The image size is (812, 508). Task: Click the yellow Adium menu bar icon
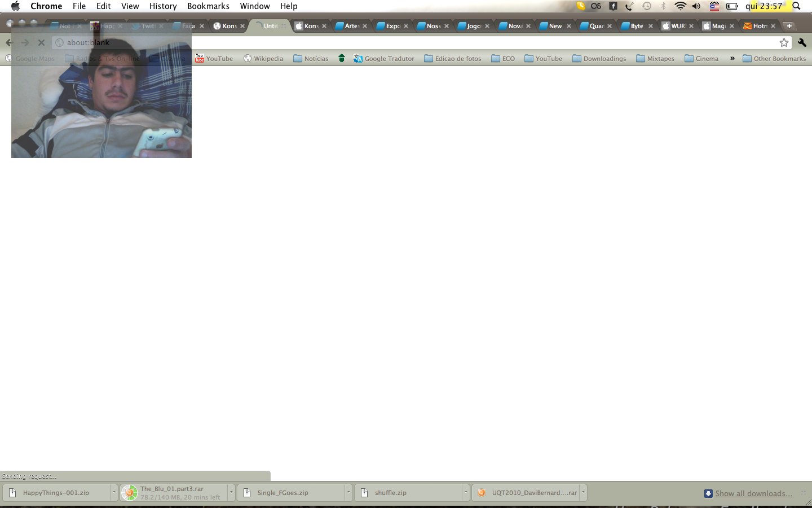[x=580, y=6]
